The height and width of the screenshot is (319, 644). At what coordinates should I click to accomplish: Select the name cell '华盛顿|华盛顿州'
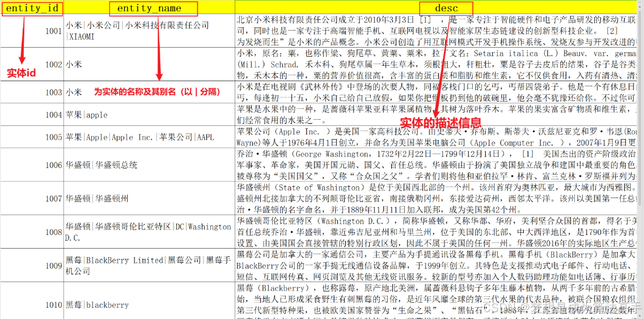[150, 198]
